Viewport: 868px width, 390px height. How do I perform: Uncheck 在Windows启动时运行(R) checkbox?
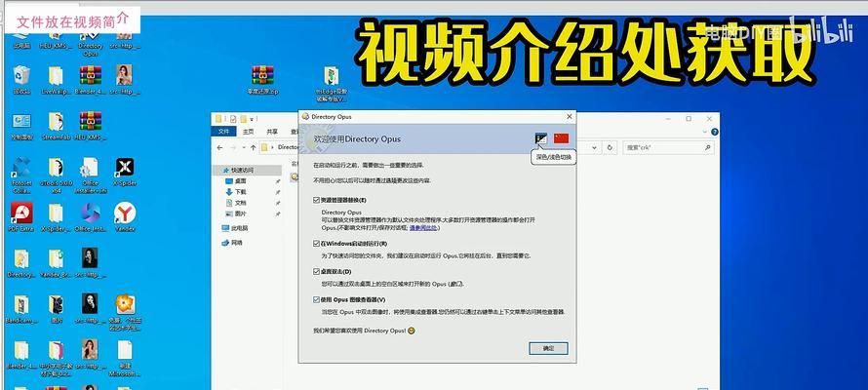316,244
